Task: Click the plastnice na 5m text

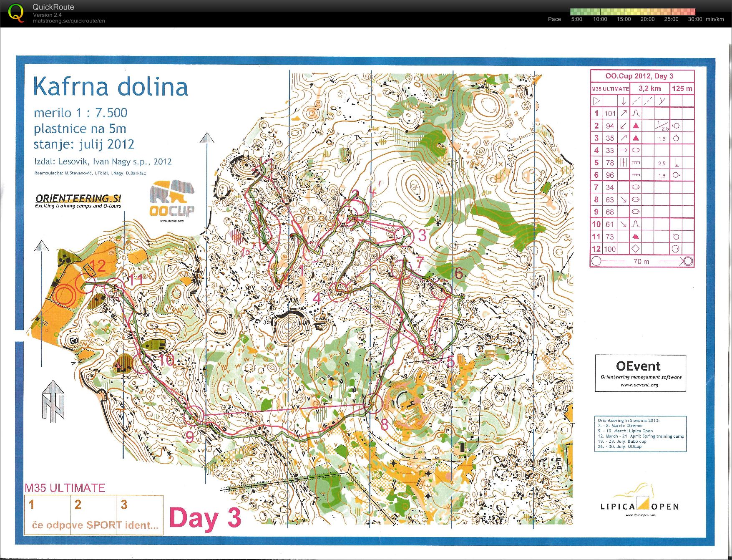Action: pyautogui.click(x=80, y=129)
